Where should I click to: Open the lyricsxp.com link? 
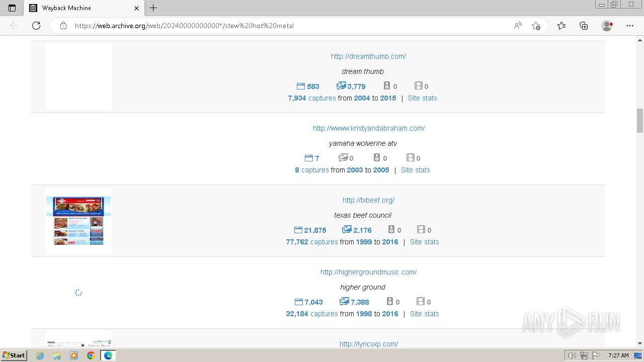pos(369,344)
